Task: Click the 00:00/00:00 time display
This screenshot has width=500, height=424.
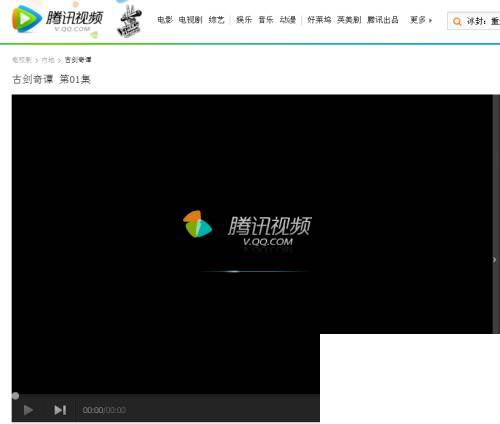Action: pyautogui.click(x=104, y=410)
